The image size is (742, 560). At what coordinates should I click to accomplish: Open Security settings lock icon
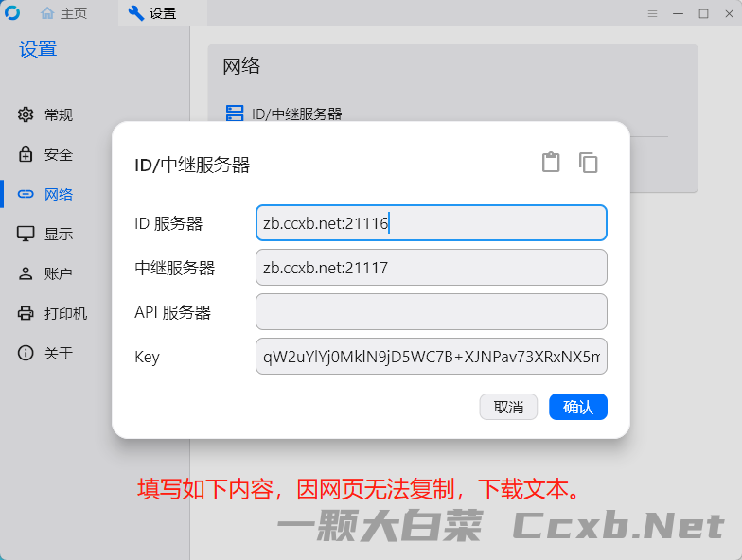point(26,154)
